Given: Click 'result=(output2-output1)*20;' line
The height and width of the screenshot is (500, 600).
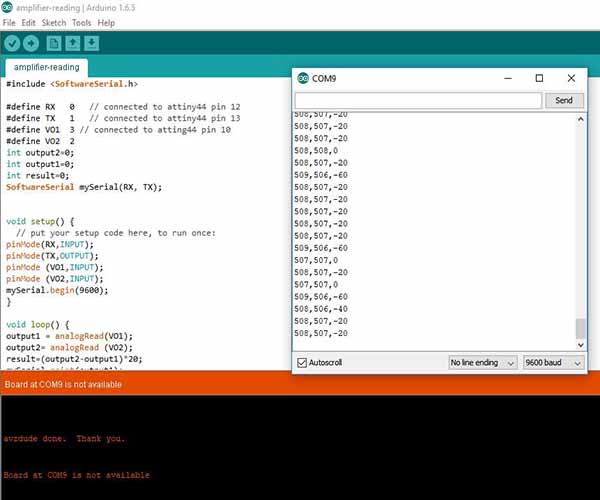Looking at the screenshot, I should [74, 359].
